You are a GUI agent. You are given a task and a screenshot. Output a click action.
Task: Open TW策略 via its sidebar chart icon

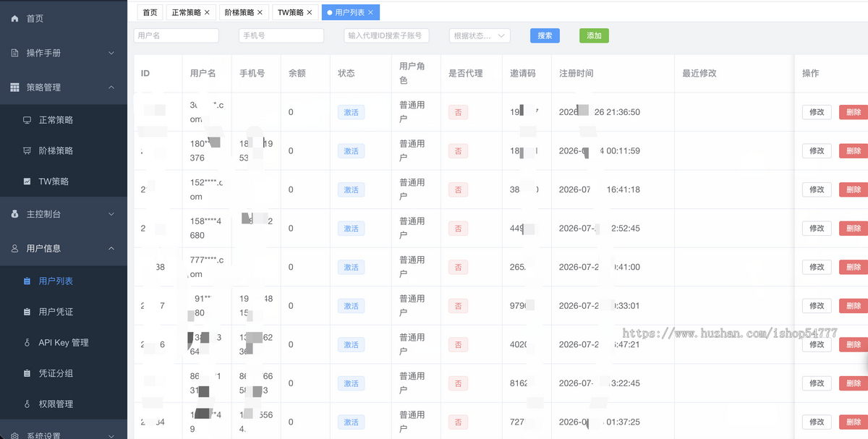(x=27, y=182)
